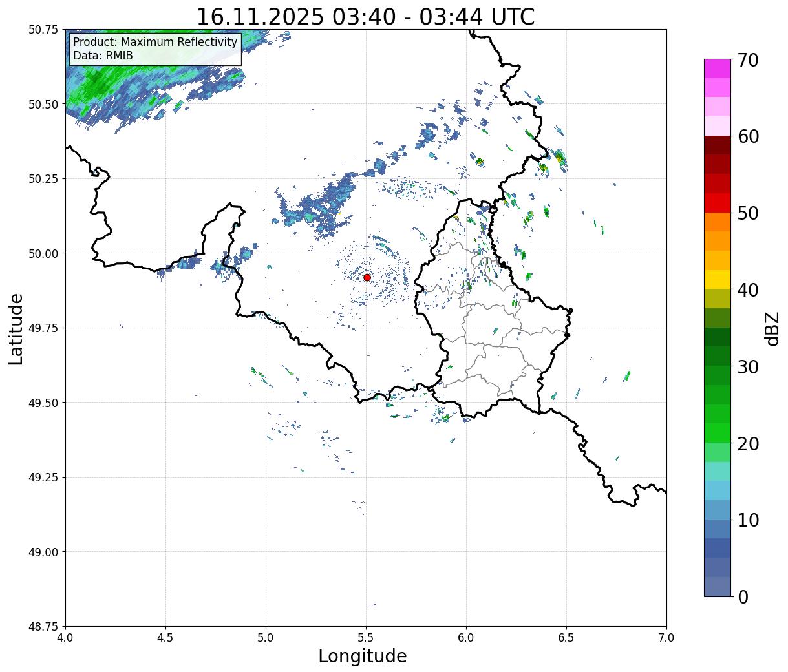Click the latitude tick label 49.00

point(43,552)
